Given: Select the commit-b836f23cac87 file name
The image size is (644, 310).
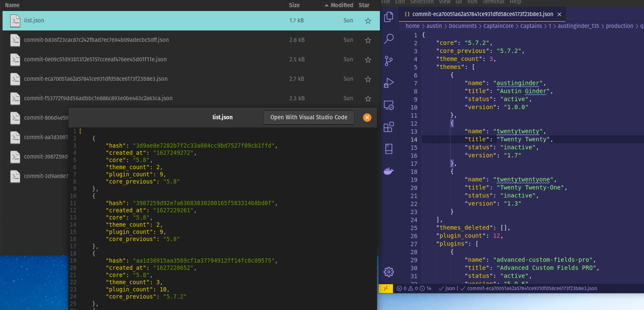Looking at the screenshot, I should pos(96,40).
